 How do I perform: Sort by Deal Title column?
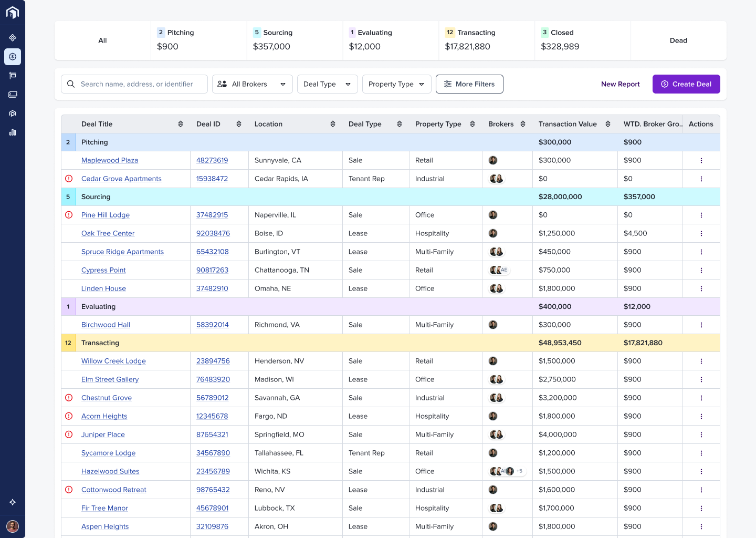[181, 124]
